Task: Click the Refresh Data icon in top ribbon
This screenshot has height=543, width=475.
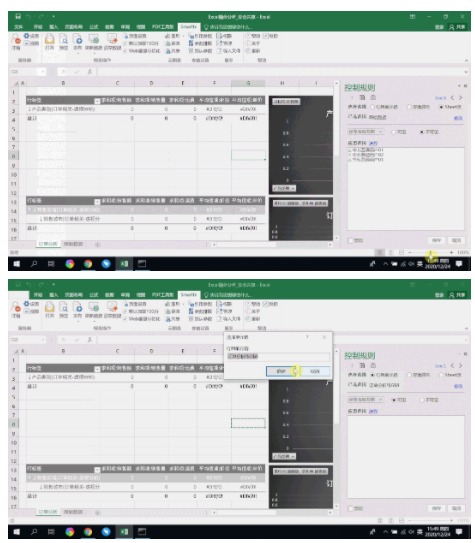Action: click(x=93, y=39)
